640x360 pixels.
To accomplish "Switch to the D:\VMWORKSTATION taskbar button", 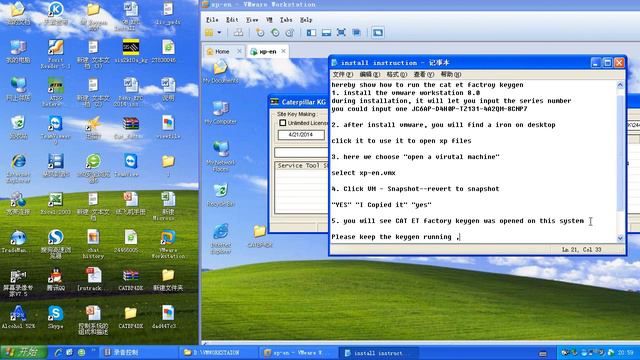I will coord(218,352).
